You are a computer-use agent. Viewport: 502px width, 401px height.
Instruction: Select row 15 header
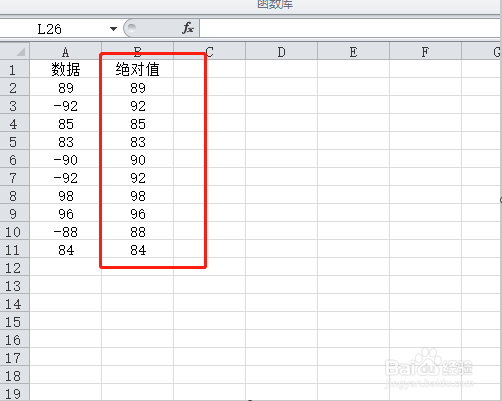pyautogui.click(x=15, y=321)
